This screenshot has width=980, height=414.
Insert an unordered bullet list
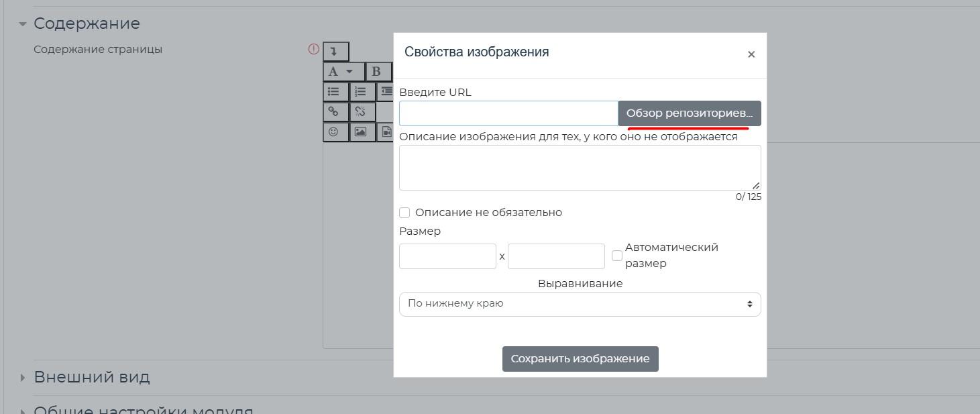point(335,92)
